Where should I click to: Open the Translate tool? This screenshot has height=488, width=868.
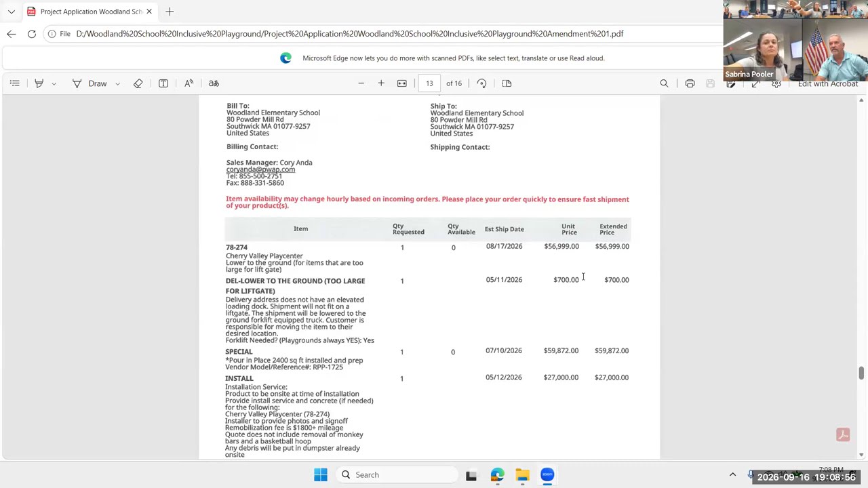click(214, 83)
